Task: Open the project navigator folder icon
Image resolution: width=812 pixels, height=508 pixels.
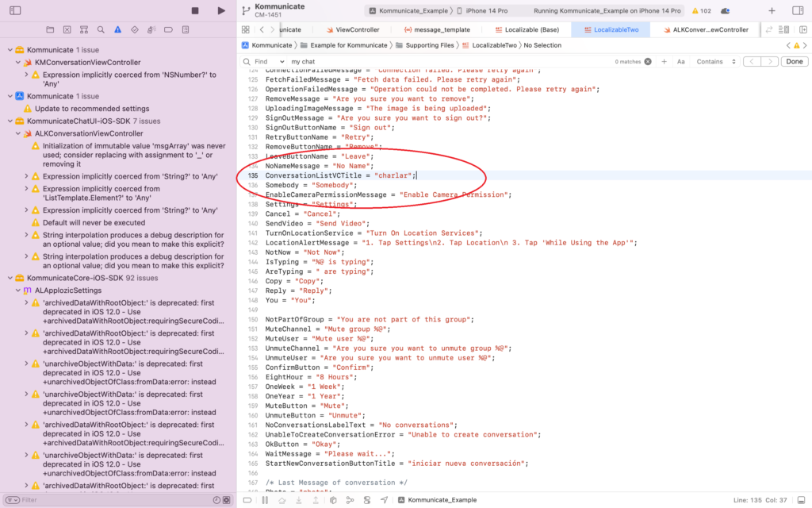Action: coord(50,29)
